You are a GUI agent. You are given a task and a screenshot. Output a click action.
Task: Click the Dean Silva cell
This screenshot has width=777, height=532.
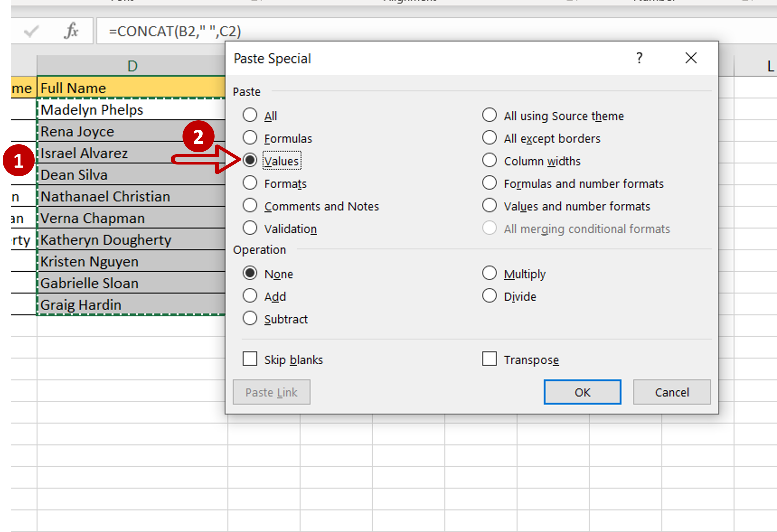coord(131,174)
